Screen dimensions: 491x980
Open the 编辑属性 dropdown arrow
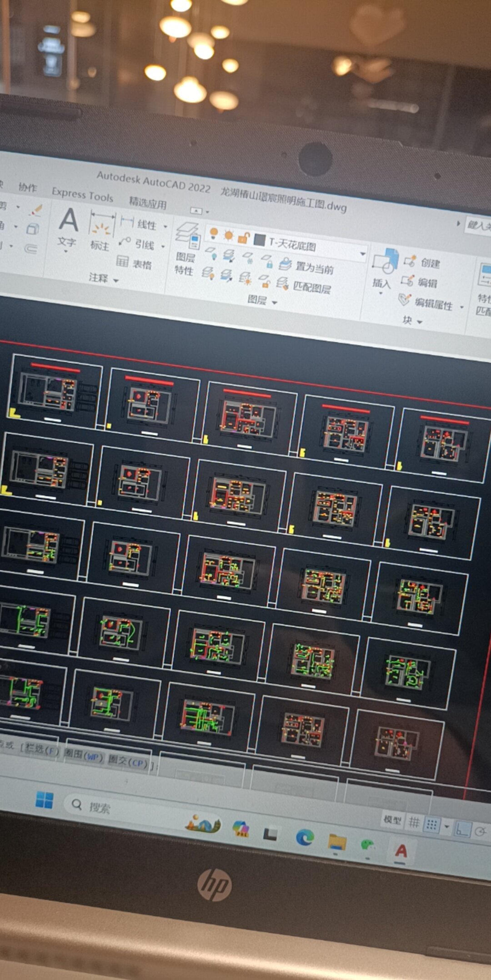(461, 307)
